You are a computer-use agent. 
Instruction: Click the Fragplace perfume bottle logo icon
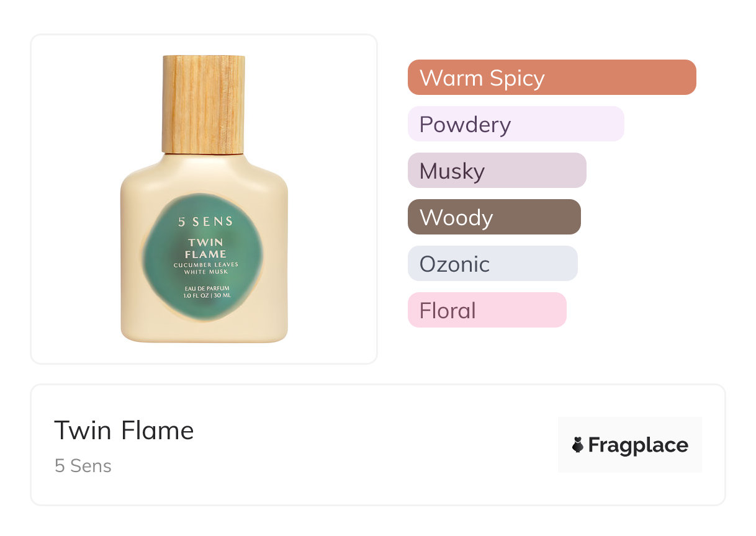(x=578, y=445)
